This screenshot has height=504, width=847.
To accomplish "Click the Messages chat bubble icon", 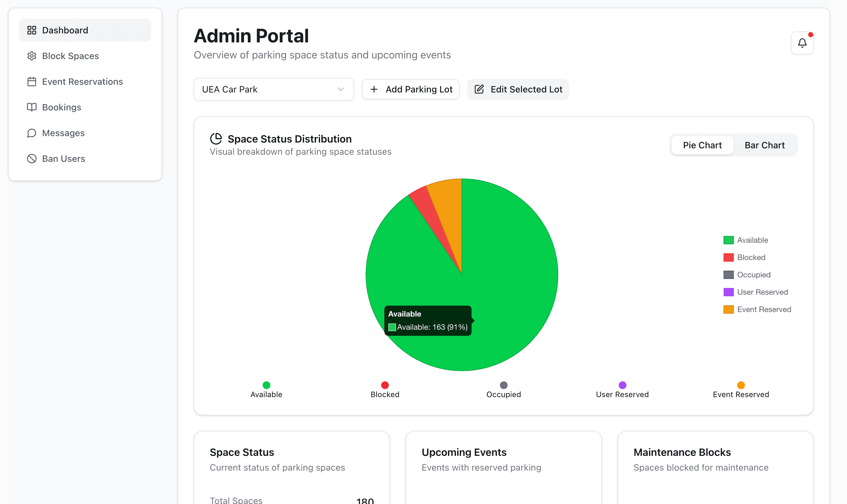I will [31, 133].
